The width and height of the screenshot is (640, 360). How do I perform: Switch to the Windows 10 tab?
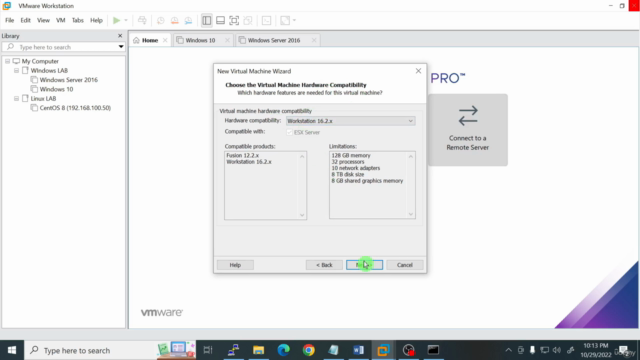click(x=200, y=40)
